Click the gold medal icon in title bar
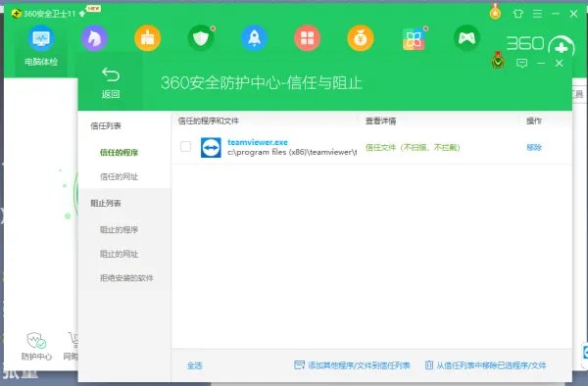 click(x=495, y=12)
